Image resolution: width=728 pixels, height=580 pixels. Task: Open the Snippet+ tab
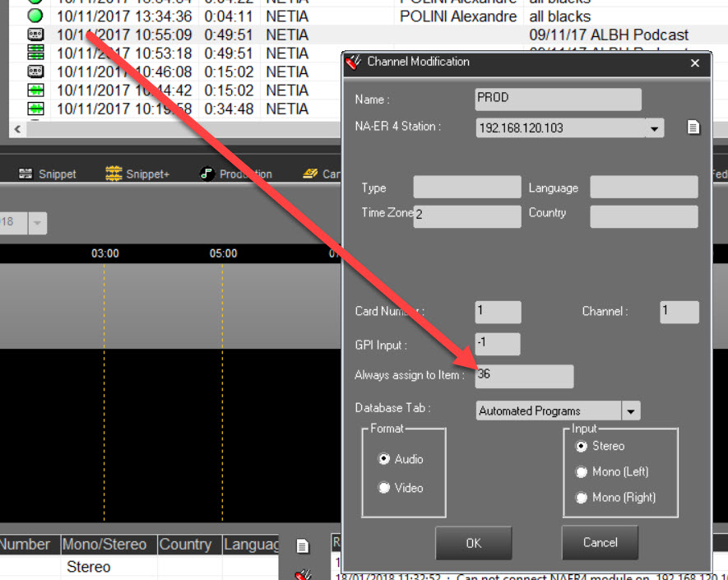point(137,174)
